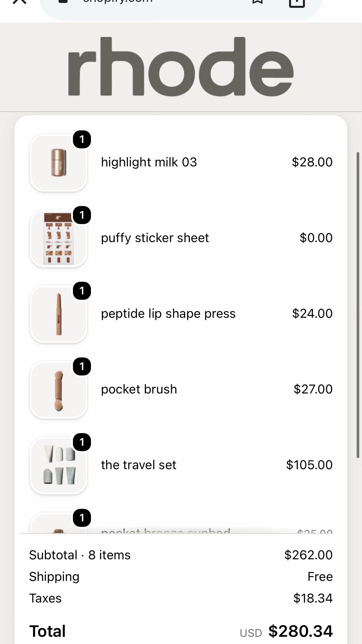Image resolution: width=362 pixels, height=644 pixels.
Task: Tap the partially hidden pocket bronze thumbnail
Action: pyautogui.click(x=59, y=523)
